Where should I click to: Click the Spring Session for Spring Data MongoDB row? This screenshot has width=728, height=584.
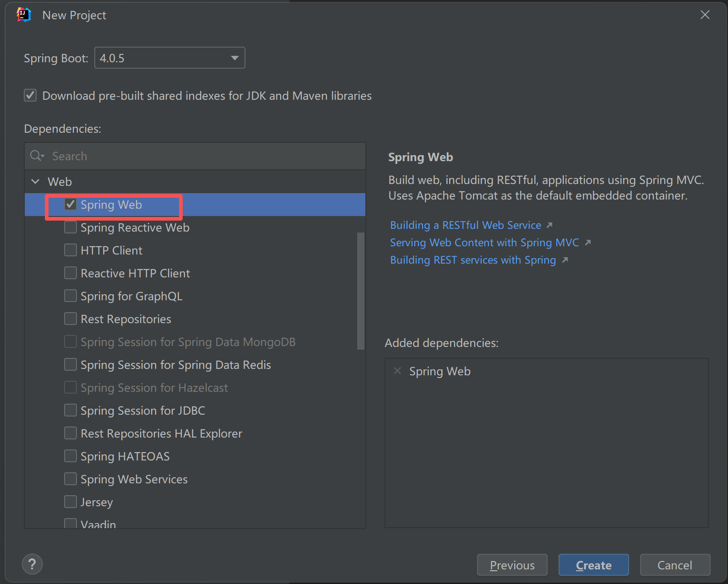point(195,342)
